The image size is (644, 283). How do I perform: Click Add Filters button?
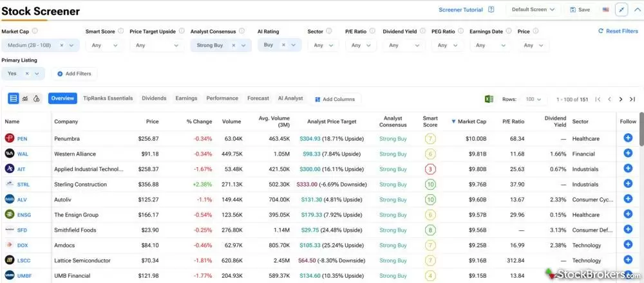point(74,73)
